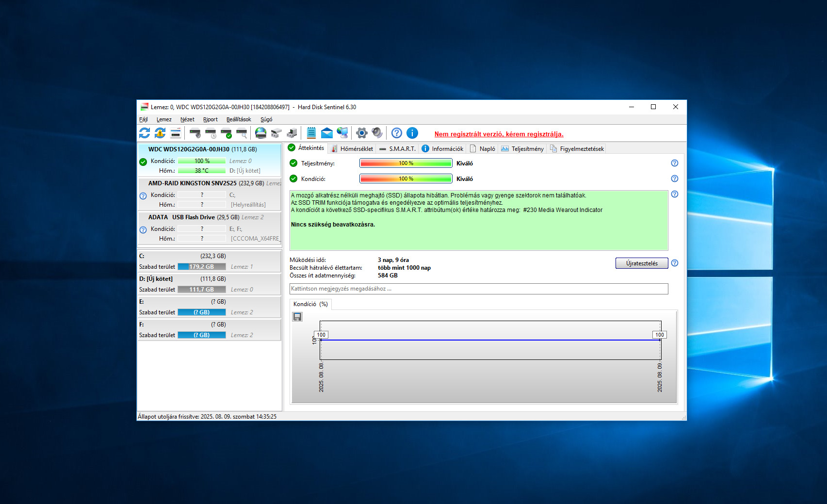This screenshot has height=504, width=827.
Task: Save the graph with floppy disk icon
Action: [x=297, y=317]
